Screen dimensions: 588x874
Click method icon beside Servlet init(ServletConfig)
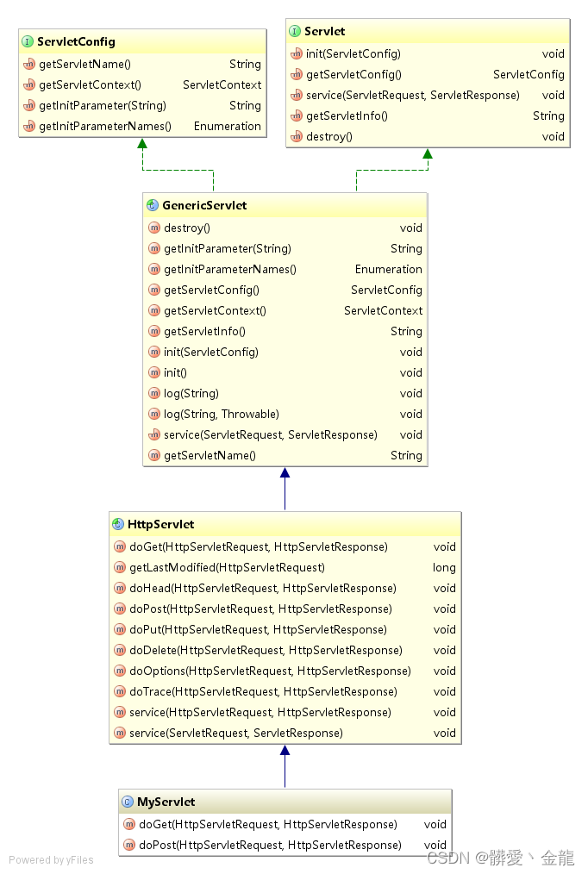coord(297,53)
